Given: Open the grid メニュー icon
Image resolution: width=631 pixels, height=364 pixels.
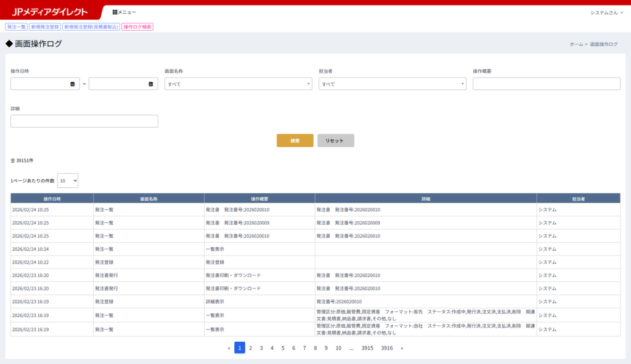Looking at the screenshot, I should [x=115, y=12].
